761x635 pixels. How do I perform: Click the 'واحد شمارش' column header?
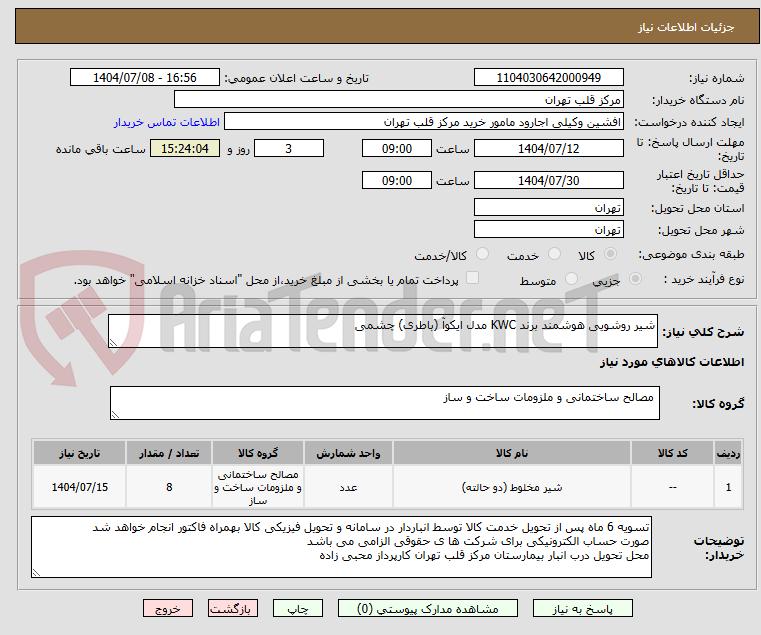pos(348,453)
